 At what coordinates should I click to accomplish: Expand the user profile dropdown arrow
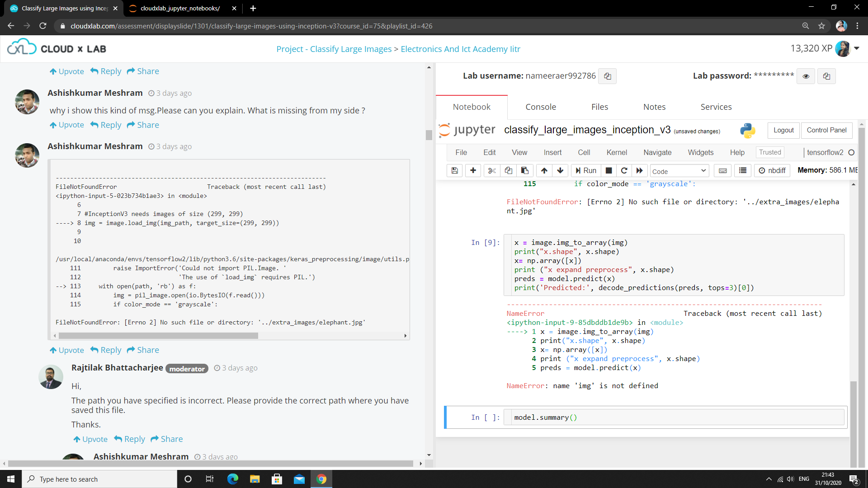coord(856,48)
